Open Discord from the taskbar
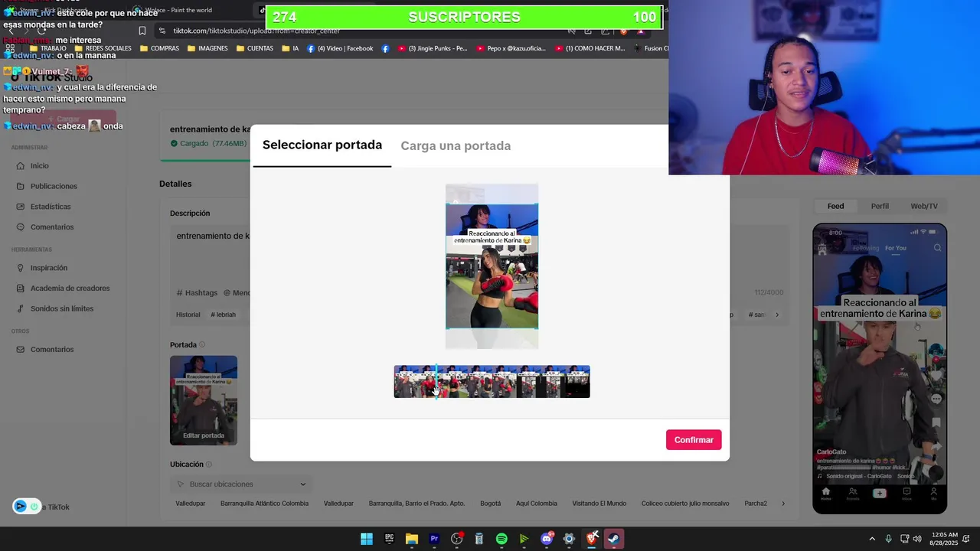980x551 pixels. click(547, 539)
